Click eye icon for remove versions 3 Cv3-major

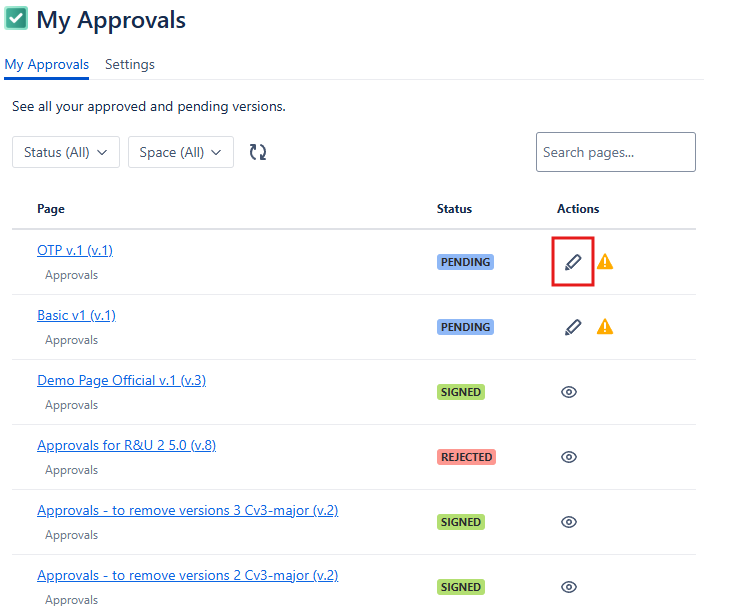pos(569,522)
